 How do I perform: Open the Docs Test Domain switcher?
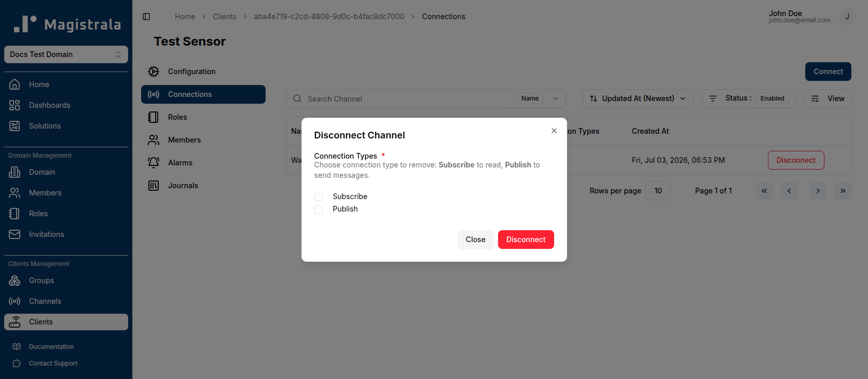pos(66,54)
